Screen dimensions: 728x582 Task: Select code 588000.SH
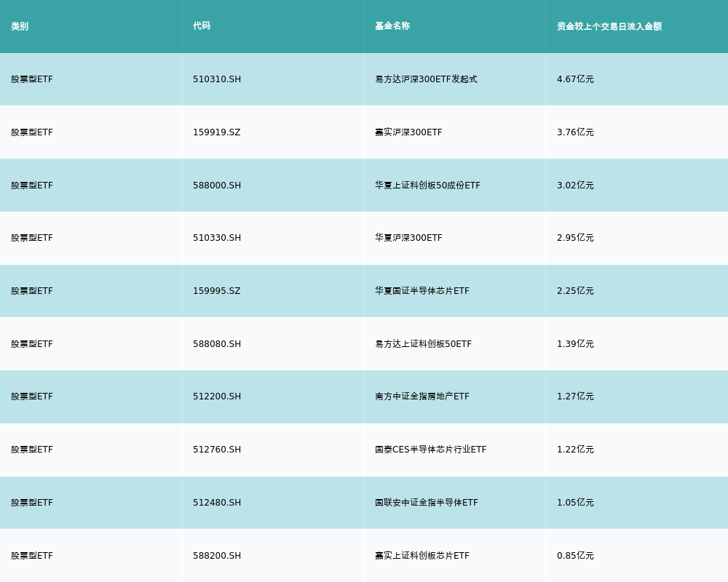point(217,186)
